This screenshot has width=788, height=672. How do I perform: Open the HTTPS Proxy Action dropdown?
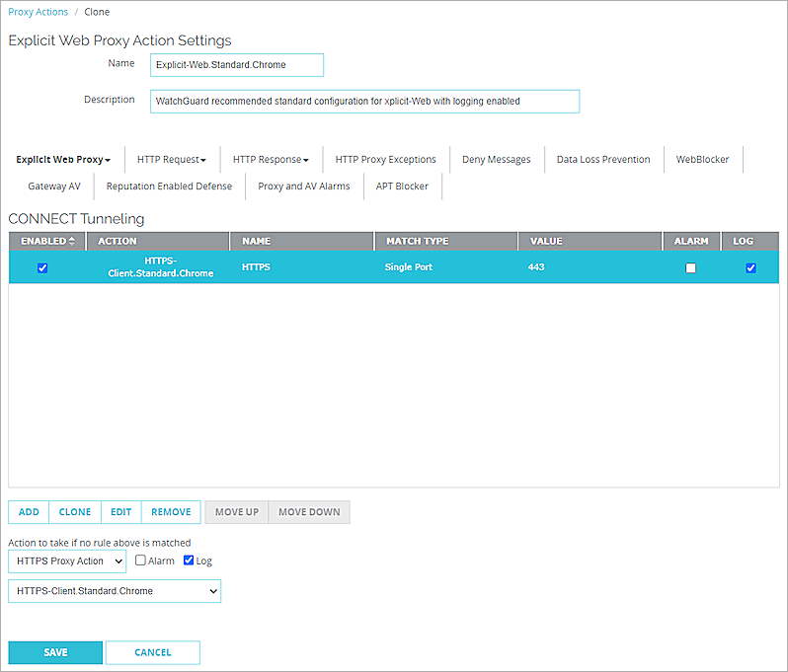pos(67,560)
